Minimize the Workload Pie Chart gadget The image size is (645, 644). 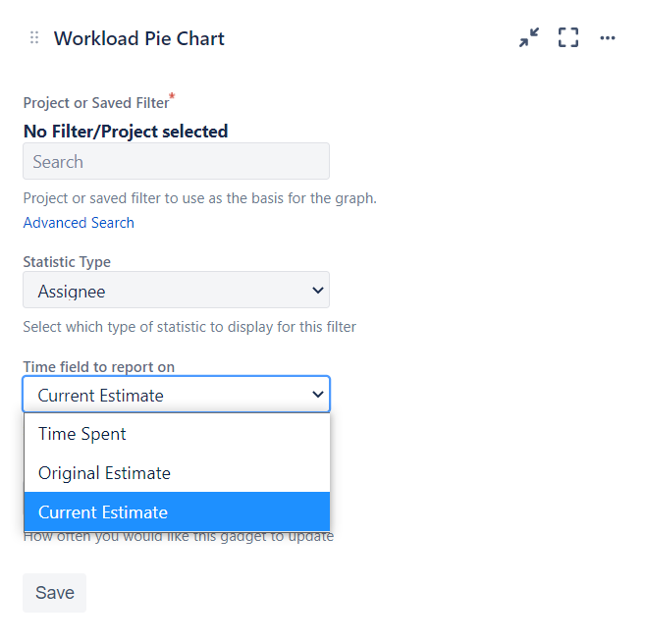pos(529,38)
